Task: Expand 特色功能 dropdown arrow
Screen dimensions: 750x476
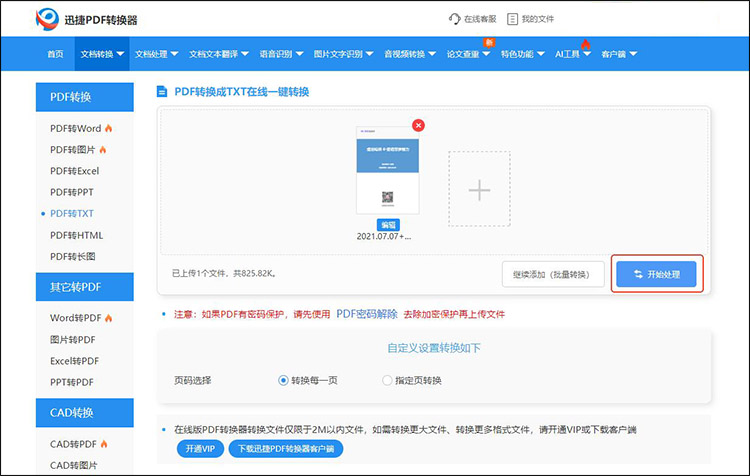Action: pos(540,54)
